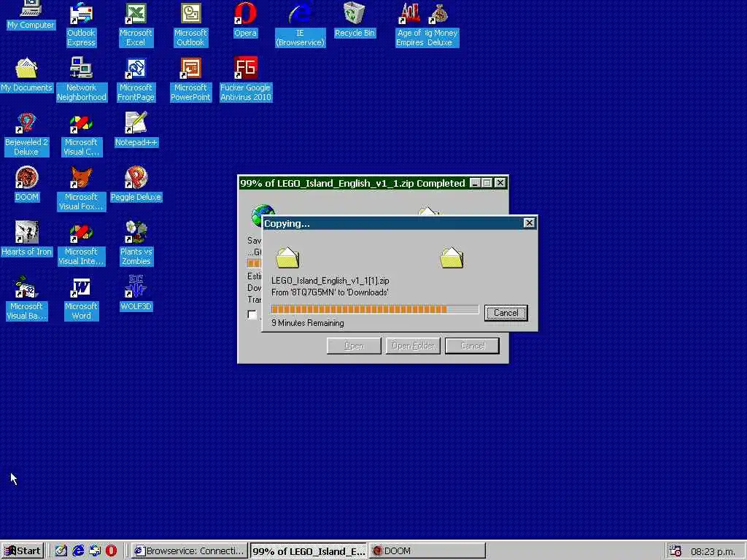The image size is (747, 560).
Task: Select the Microsoft Visual InterDev shortcut
Action: click(81, 244)
